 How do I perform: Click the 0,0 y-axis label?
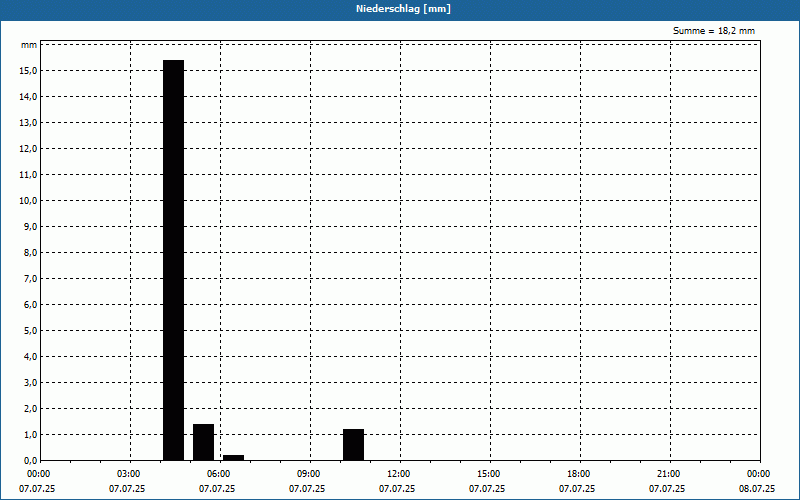point(30,461)
